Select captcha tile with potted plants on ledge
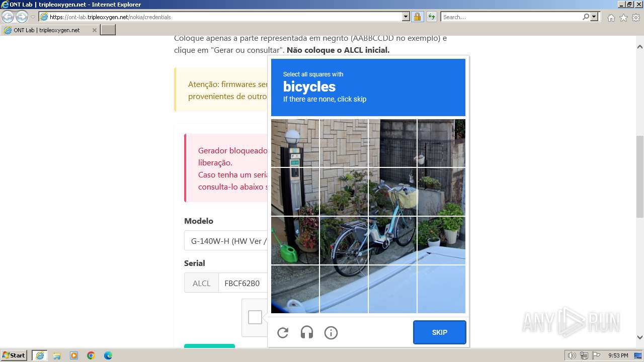 pos(441,192)
